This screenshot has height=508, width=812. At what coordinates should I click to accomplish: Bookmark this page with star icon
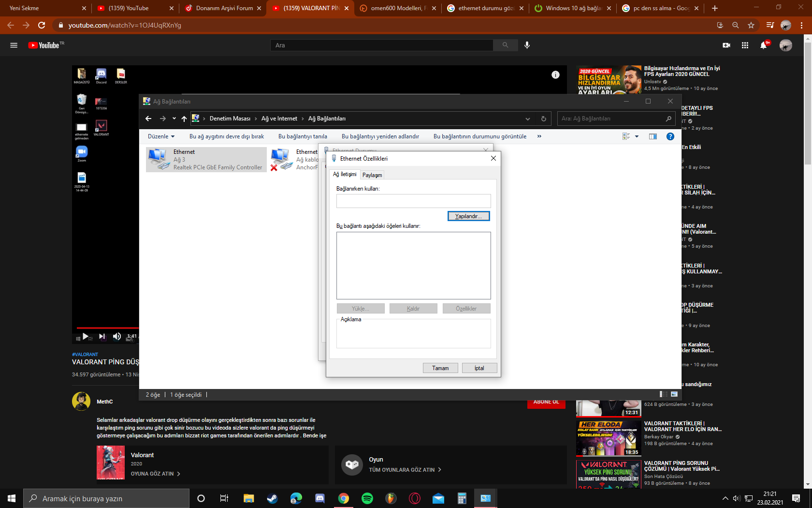(751, 25)
